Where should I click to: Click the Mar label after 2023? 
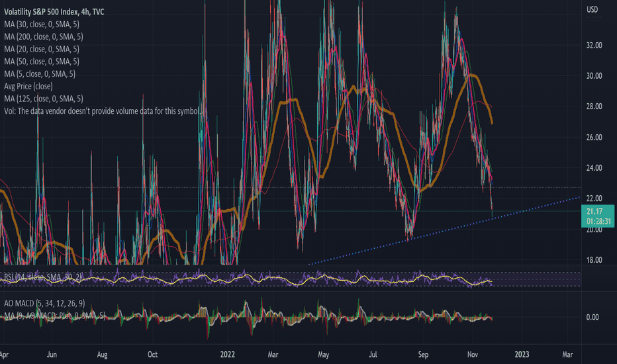(567, 355)
